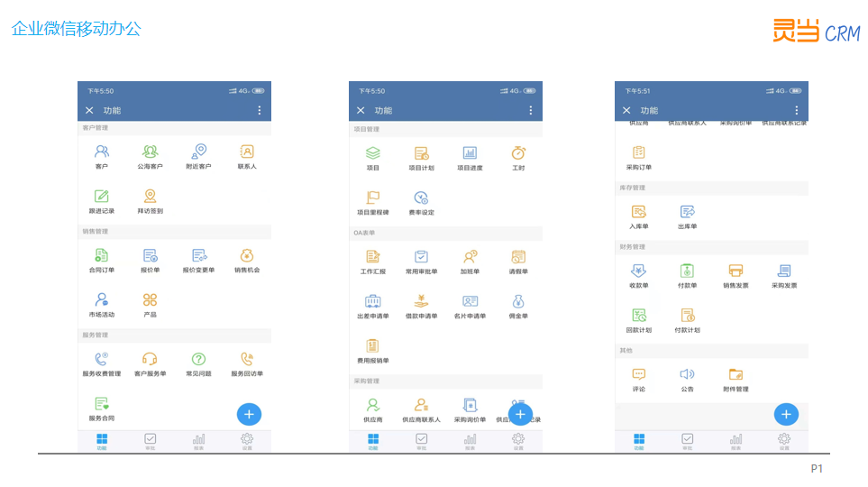Switch to 审批 tab on left phone
The image size is (868, 487).
point(150,442)
